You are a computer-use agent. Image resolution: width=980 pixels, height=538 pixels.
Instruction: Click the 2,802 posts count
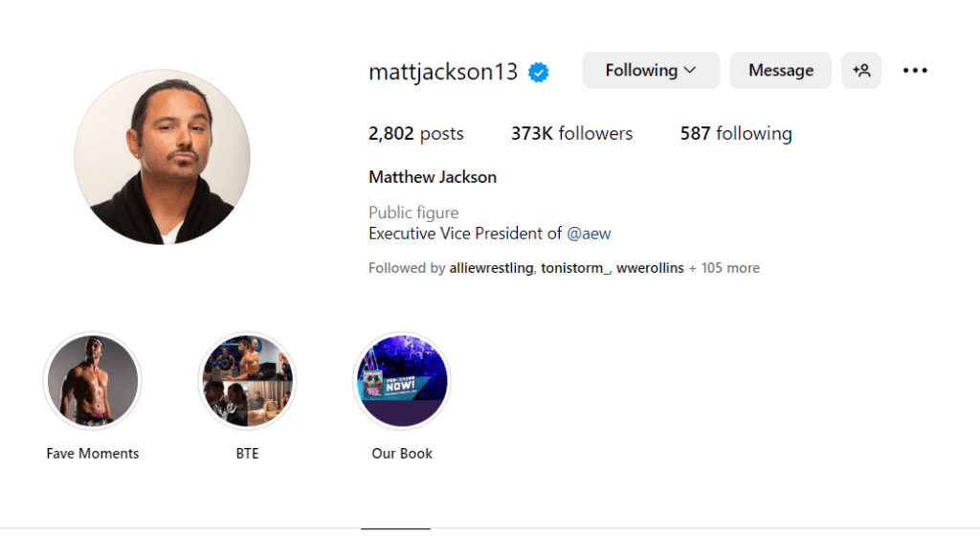(415, 134)
